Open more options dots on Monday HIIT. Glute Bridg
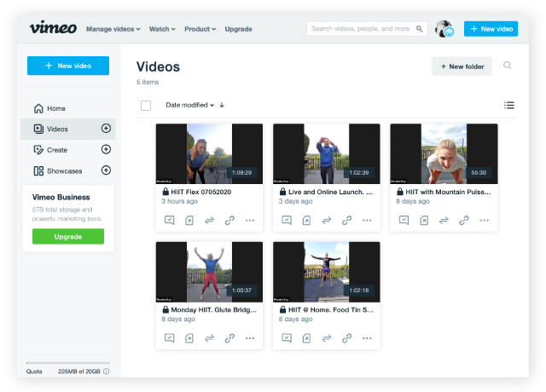Screen dimensions: 546x392 (250, 338)
